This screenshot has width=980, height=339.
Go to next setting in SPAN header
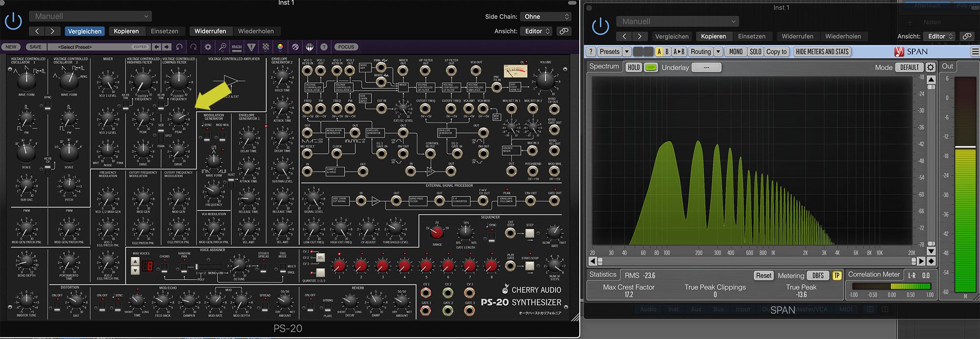[639, 36]
